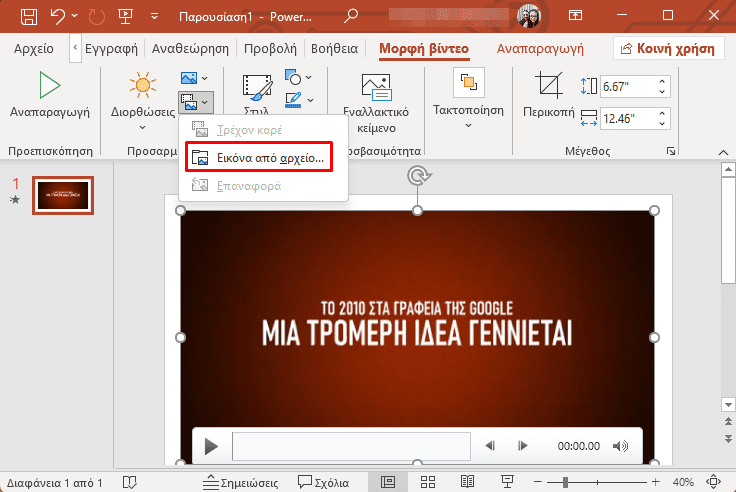This screenshot has height=492, width=736.
Task: Click the video seek progress bar
Action: click(x=351, y=446)
